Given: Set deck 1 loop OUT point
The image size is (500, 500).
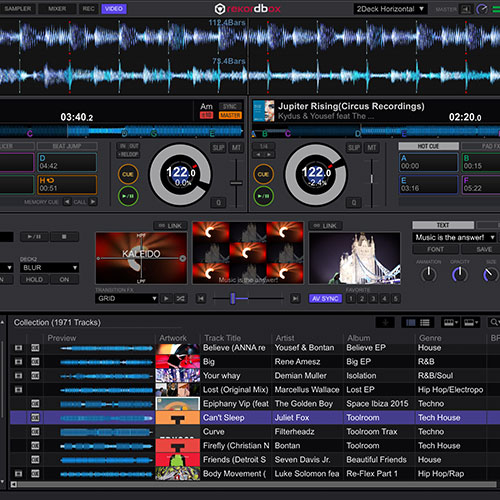Looking at the screenshot, I should point(134,146).
